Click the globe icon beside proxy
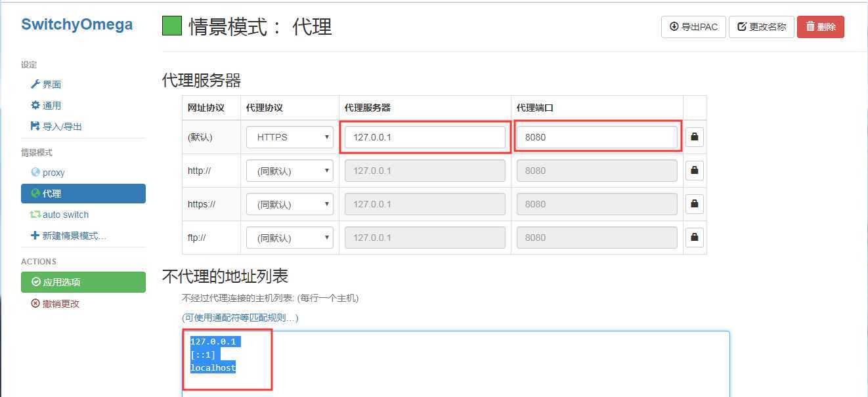This screenshot has width=868, height=397. pos(35,172)
